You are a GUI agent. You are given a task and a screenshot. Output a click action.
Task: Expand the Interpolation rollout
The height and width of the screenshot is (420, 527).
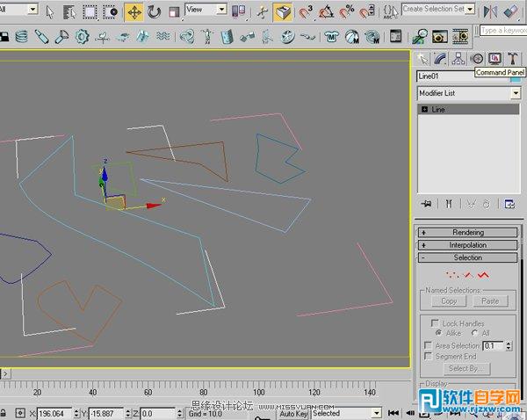467,245
